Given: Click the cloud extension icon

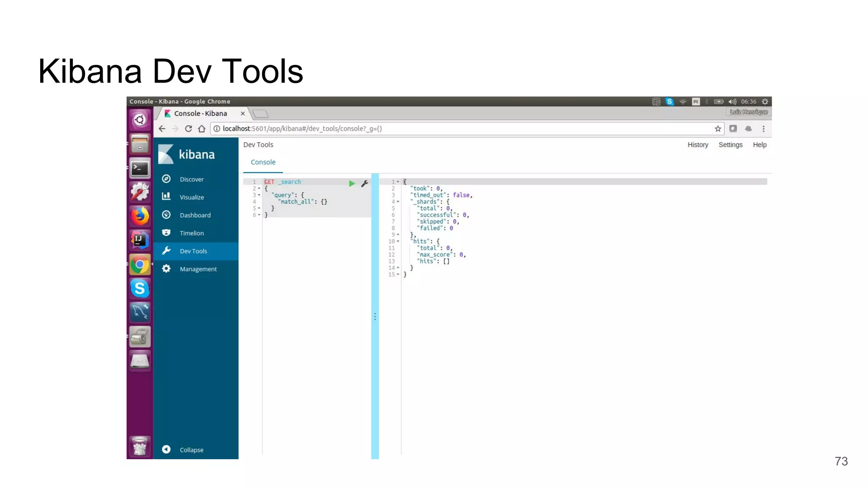Looking at the screenshot, I should [748, 129].
